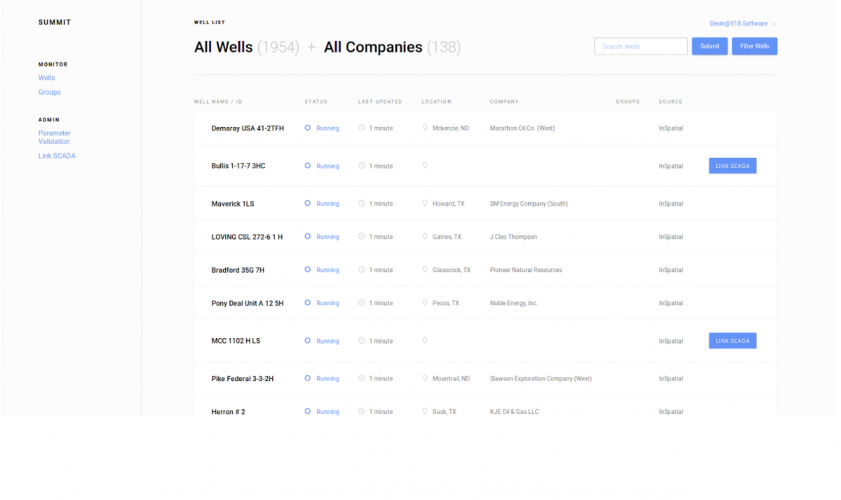The height and width of the screenshot is (500, 841).
Task: Click the clock icon in Pony Deal Unit A 12 5H row
Action: [x=362, y=303]
